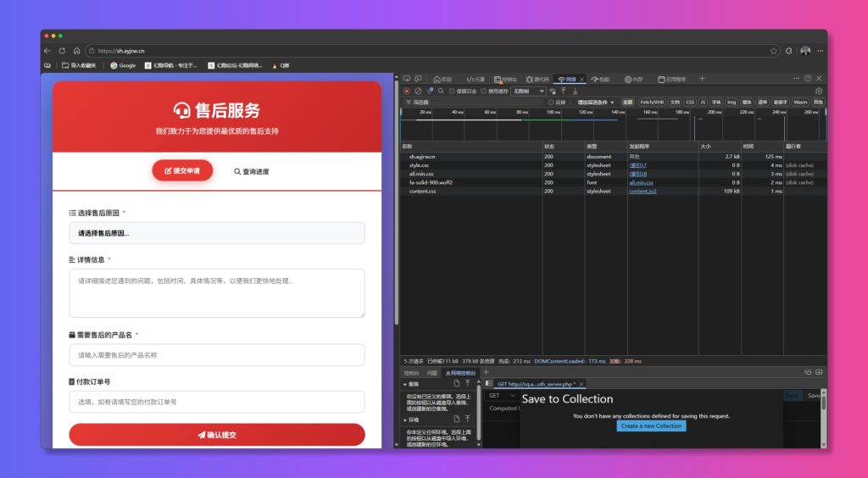Check the 反转 invert filter checkbox
Viewport: 868px width, 478px height.
click(551, 102)
